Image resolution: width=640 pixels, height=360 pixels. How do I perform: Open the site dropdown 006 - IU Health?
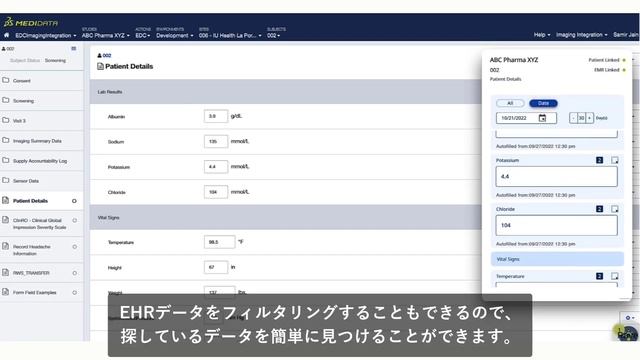pos(230,36)
